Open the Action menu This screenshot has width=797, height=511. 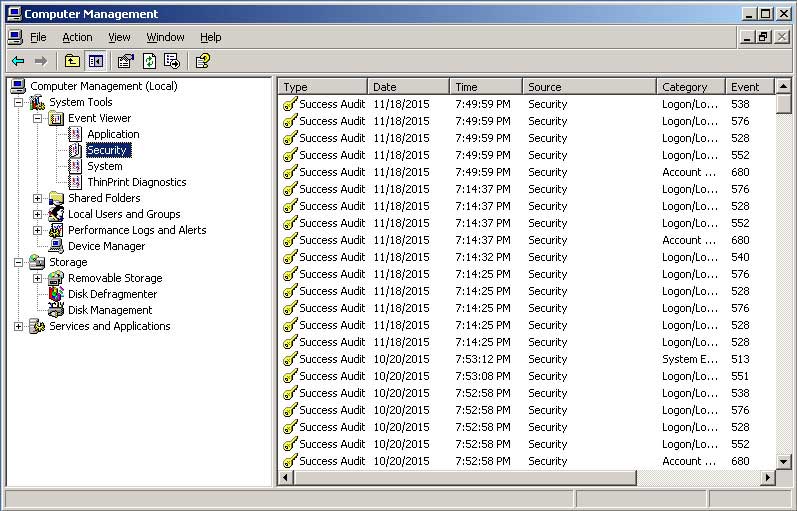click(77, 37)
